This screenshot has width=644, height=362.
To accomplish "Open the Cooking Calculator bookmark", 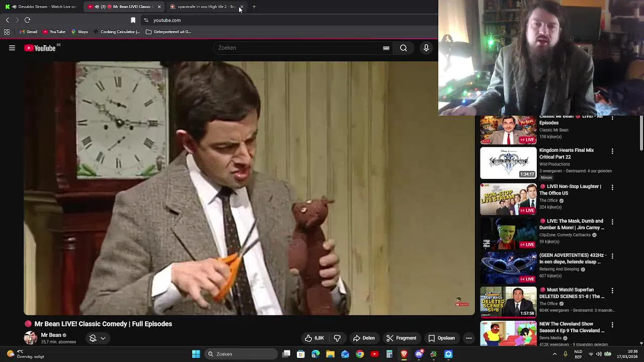I will [x=116, y=32].
